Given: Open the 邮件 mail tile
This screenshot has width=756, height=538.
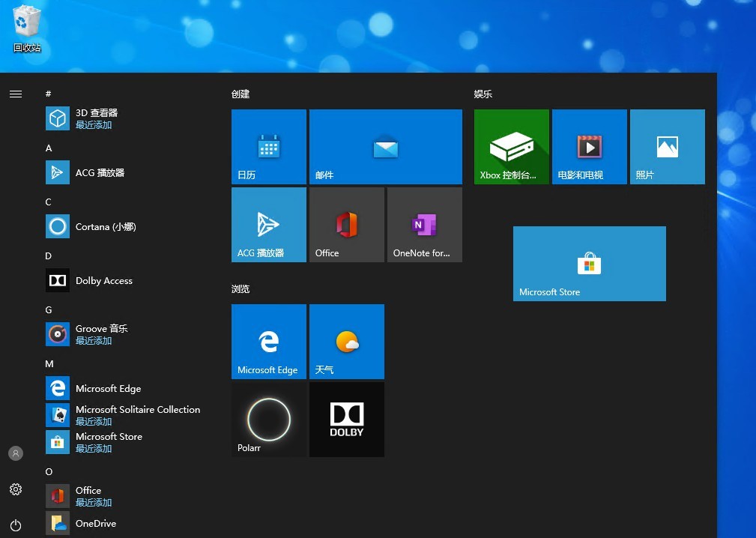Looking at the screenshot, I should coord(386,147).
